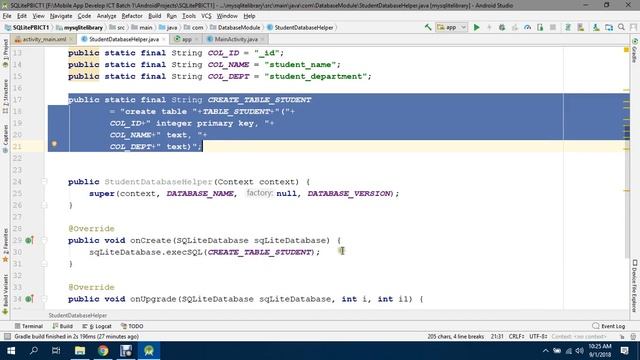Click the java breadcrumb folder
The width and height of the screenshot is (640, 360).
pyautogui.click(x=168, y=27)
